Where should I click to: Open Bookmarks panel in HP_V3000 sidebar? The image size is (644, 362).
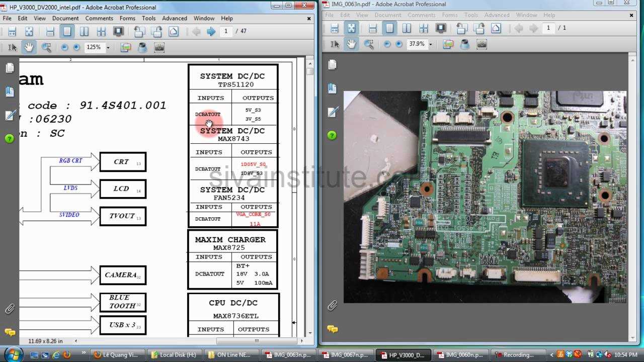tap(10, 92)
